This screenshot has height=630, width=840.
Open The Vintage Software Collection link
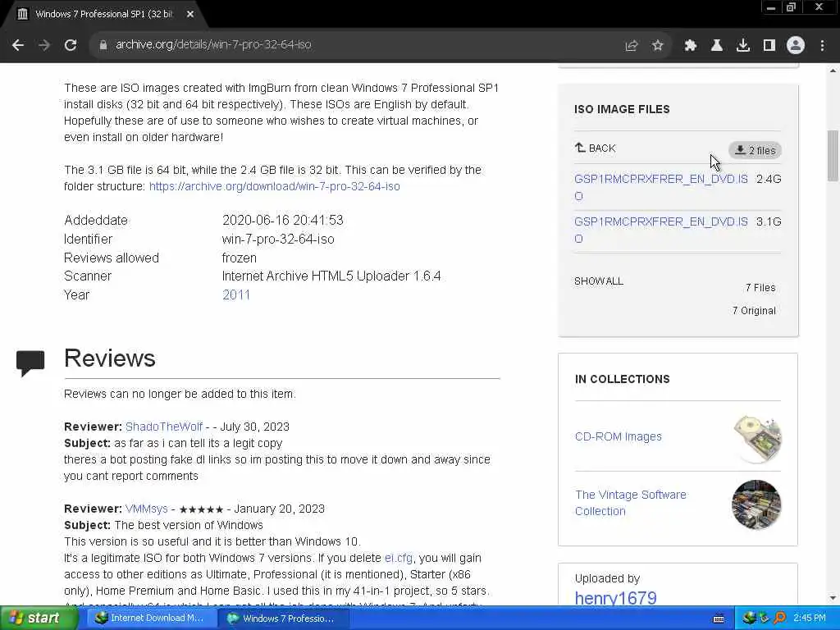[630, 503]
